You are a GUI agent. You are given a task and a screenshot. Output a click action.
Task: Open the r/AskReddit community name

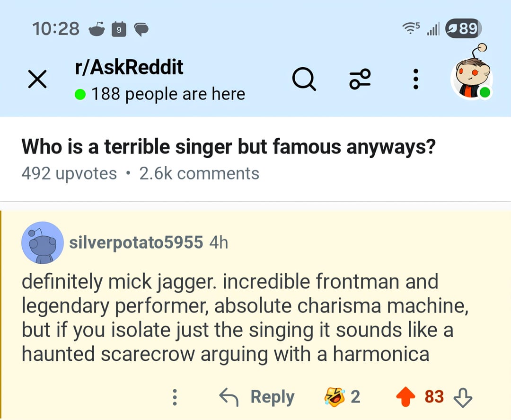(x=129, y=68)
